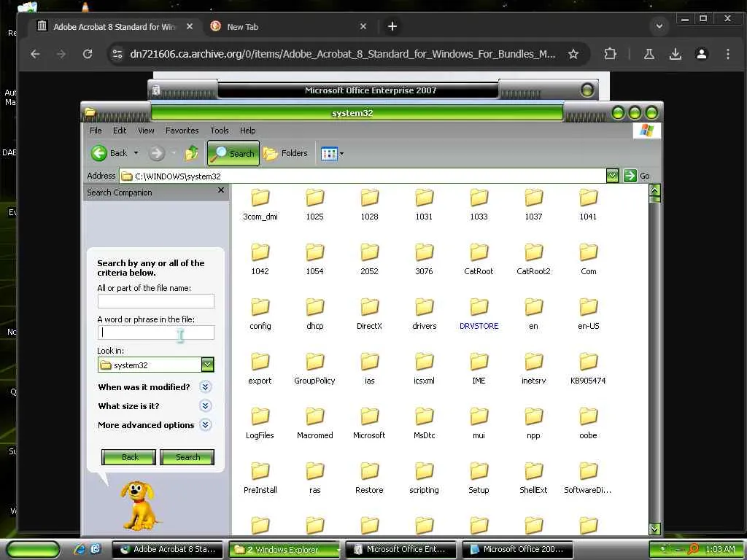This screenshot has height=560, width=747.
Task: Select the Macromed folder
Action: 315,424
